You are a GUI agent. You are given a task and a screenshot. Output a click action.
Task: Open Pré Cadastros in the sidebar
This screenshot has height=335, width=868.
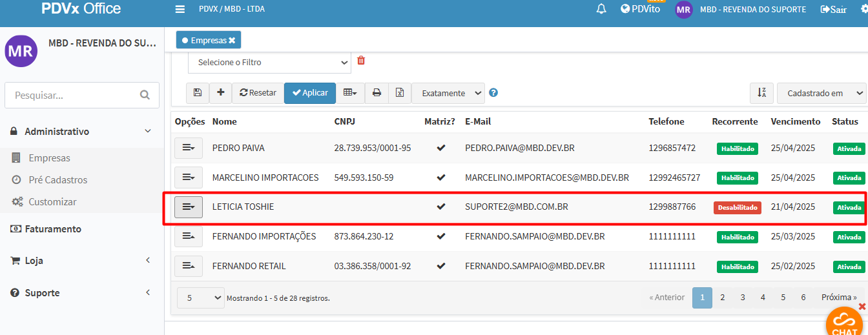click(x=57, y=180)
